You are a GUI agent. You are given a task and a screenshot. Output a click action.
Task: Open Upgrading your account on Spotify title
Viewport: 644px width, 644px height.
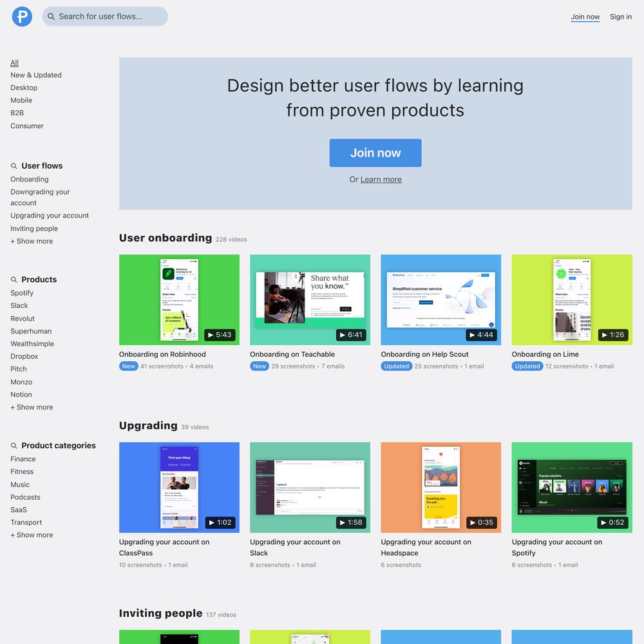(x=557, y=548)
